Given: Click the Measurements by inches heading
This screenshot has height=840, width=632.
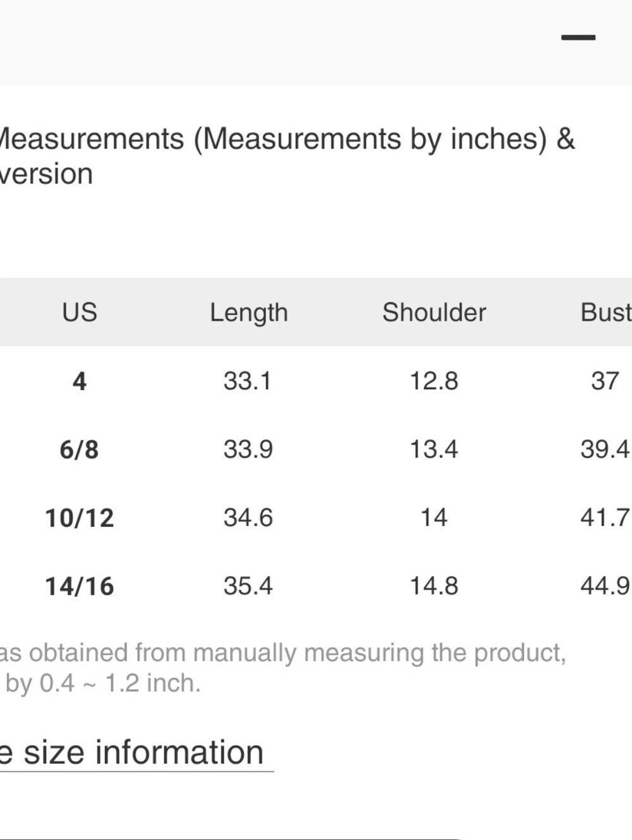Looking at the screenshot, I should click(x=286, y=155).
